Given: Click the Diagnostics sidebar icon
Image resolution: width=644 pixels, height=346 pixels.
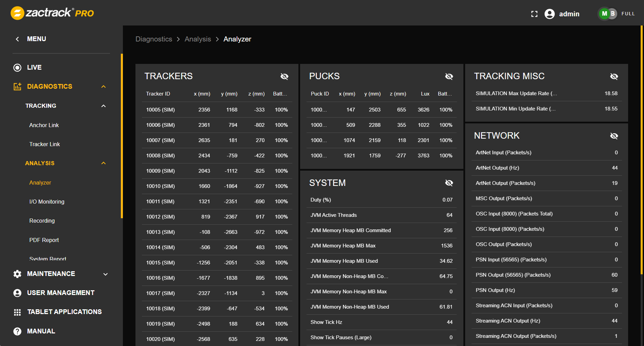Looking at the screenshot, I should (x=17, y=86).
